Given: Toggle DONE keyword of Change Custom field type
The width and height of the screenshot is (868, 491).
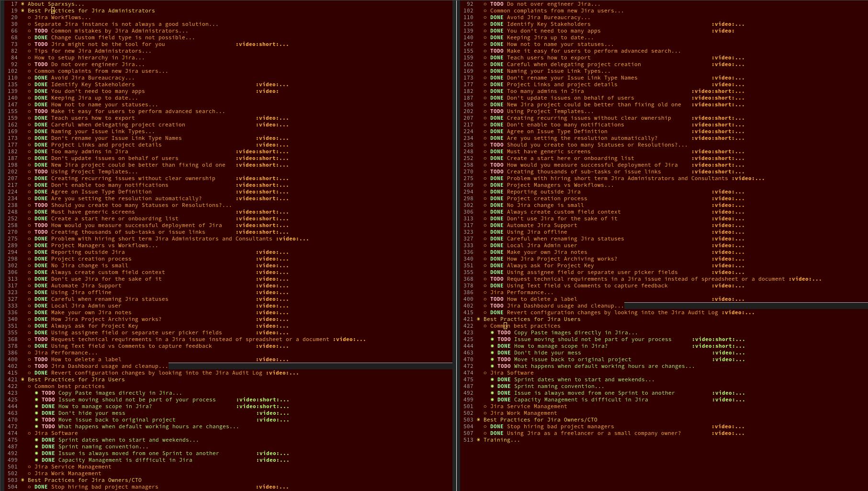Looking at the screenshot, I should point(41,37).
